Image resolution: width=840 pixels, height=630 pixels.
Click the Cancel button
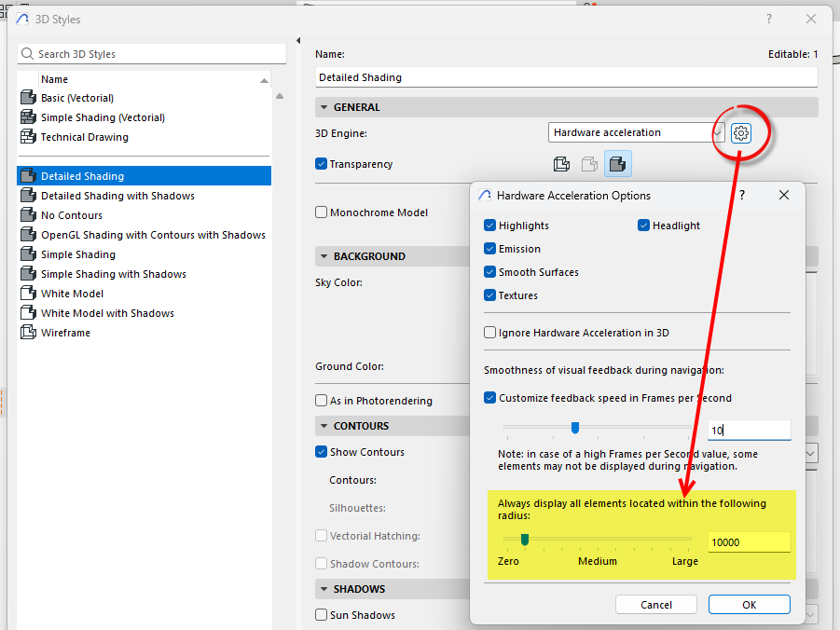point(655,604)
